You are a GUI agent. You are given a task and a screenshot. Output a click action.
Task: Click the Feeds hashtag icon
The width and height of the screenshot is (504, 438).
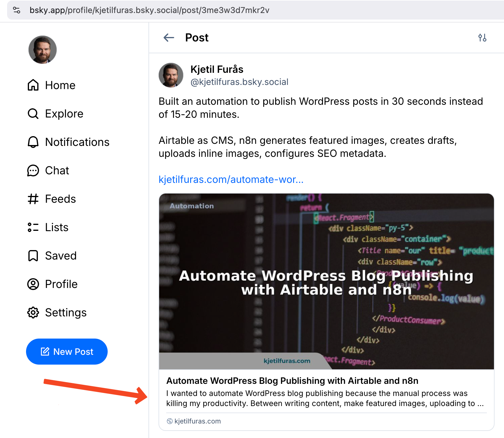33,199
